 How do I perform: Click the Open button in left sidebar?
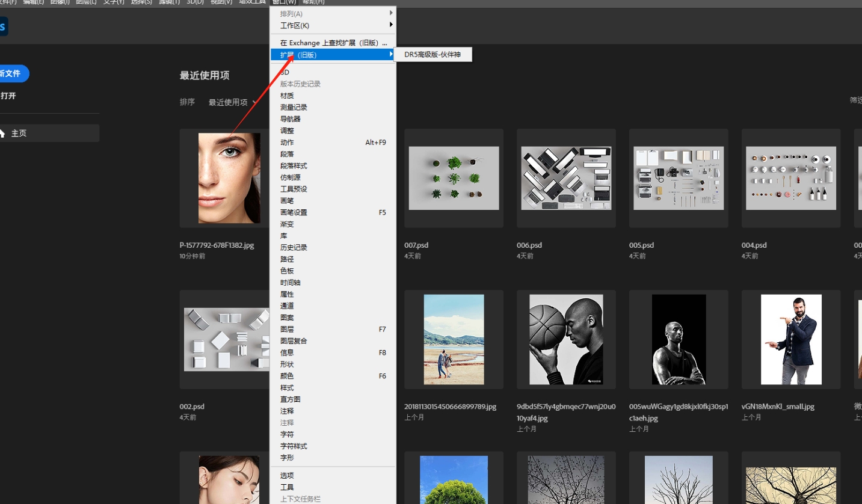coord(8,96)
